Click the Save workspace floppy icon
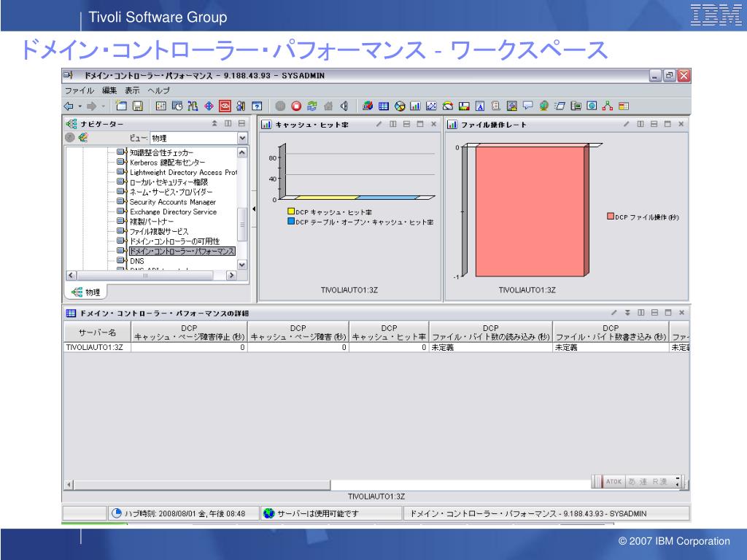 (138, 106)
